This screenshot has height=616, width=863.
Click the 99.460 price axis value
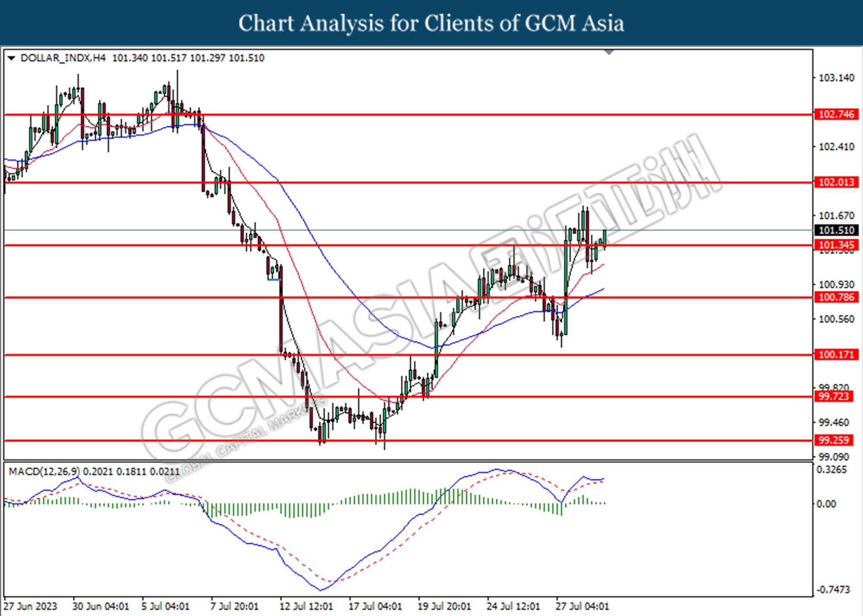click(834, 422)
